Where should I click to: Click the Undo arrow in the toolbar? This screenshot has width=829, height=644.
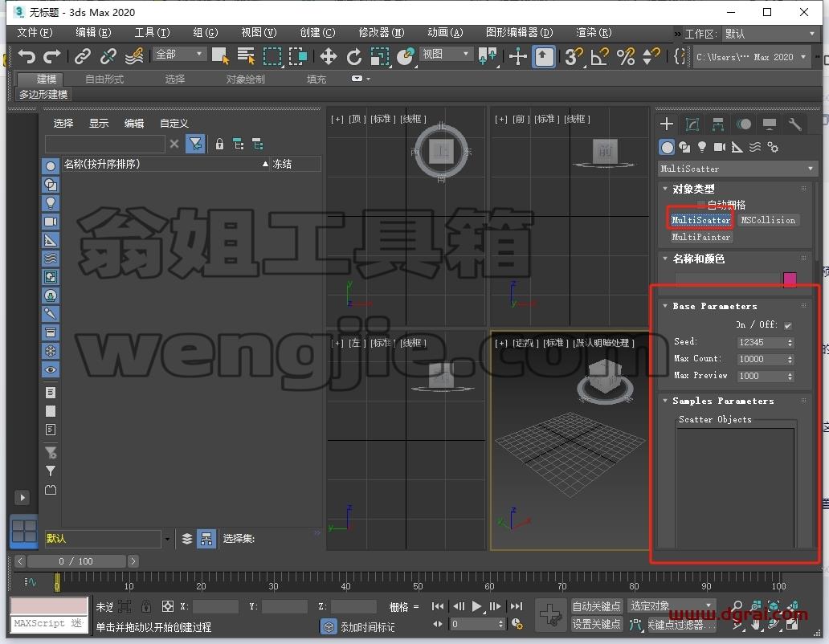click(x=26, y=56)
